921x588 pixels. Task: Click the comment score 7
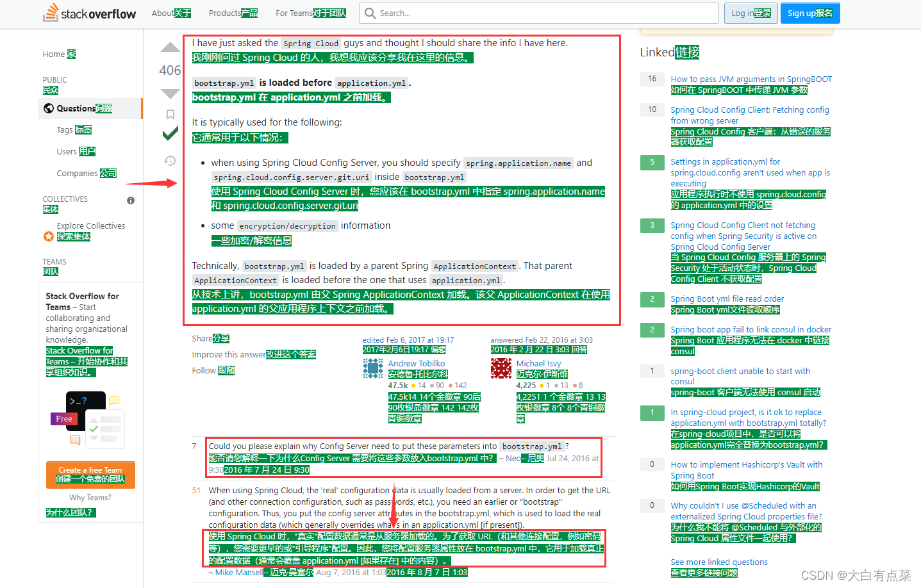[x=194, y=446]
